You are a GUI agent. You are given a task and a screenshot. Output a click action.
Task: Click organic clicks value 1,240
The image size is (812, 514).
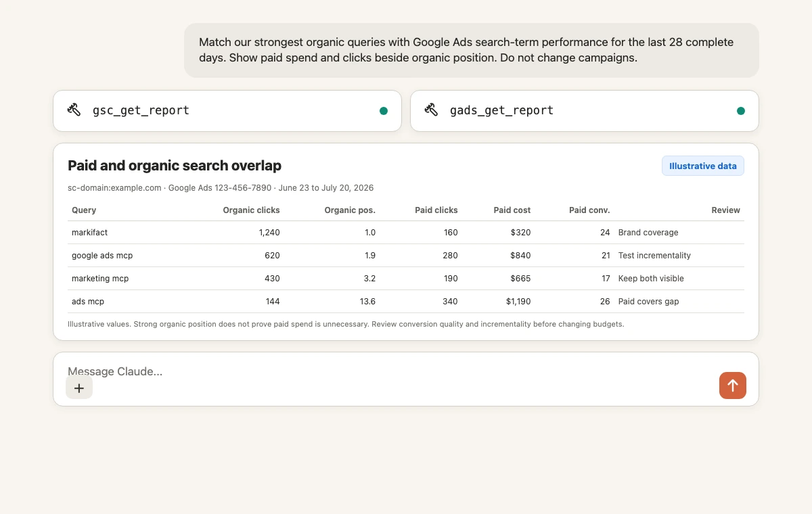269,233
